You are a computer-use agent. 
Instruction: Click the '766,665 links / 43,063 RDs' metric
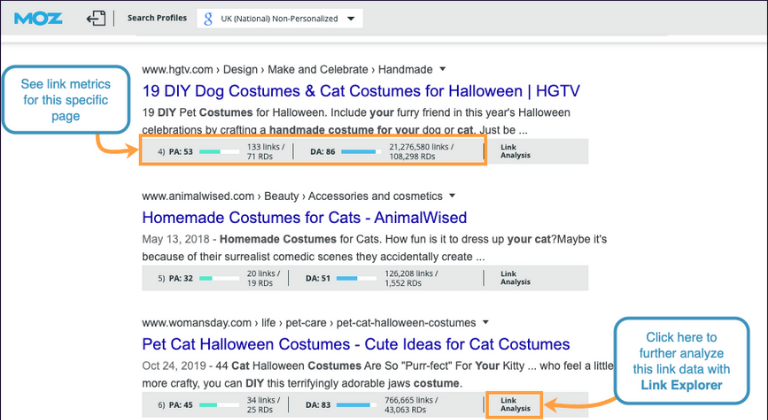(411, 405)
